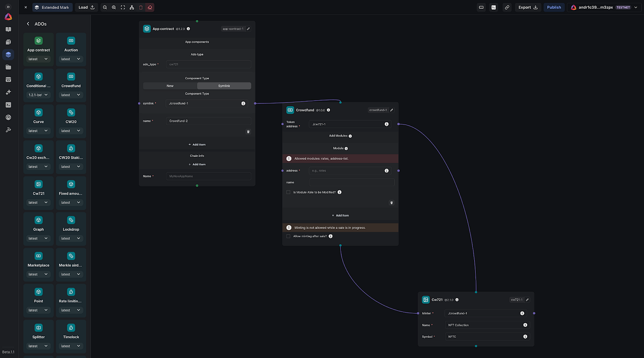The height and width of the screenshot is (358, 644).
Task: Auto-arrange nodes with tree layout icon
Action: [132, 7]
